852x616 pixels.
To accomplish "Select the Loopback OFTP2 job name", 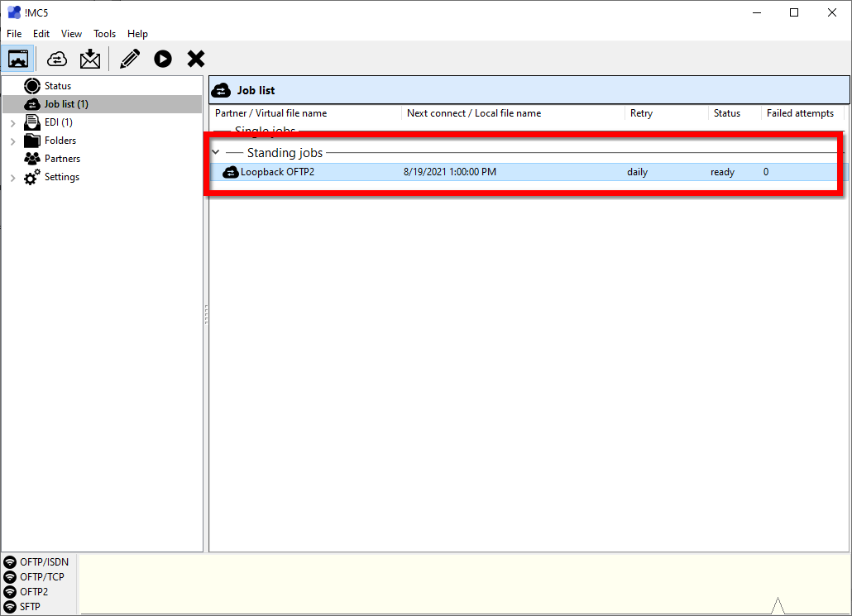I will click(278, 172).
